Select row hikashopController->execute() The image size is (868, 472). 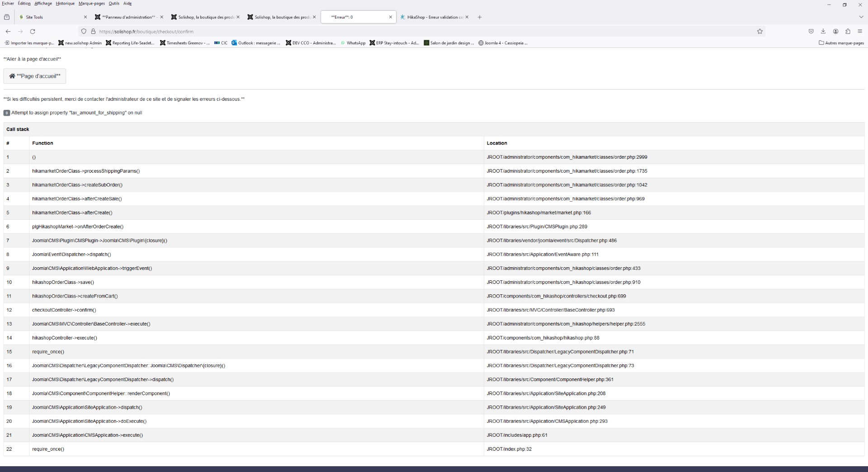point(434,338)
